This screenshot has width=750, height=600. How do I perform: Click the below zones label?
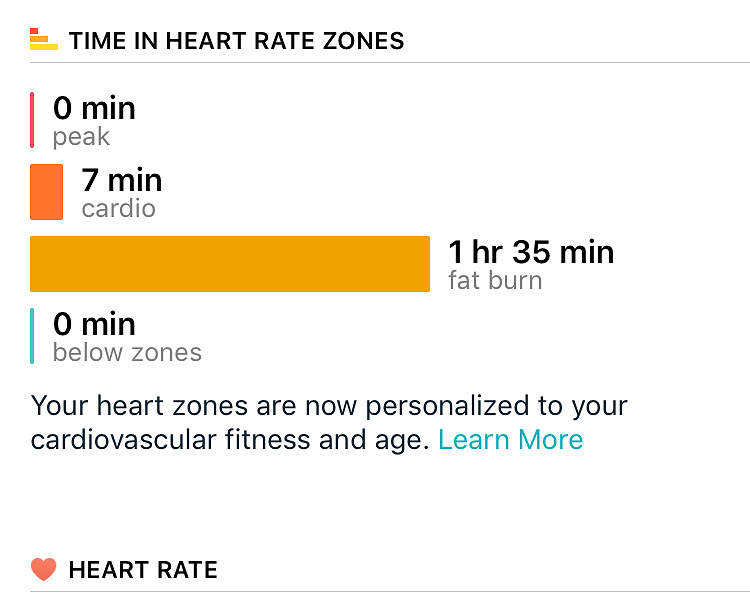tap(127, 353)
